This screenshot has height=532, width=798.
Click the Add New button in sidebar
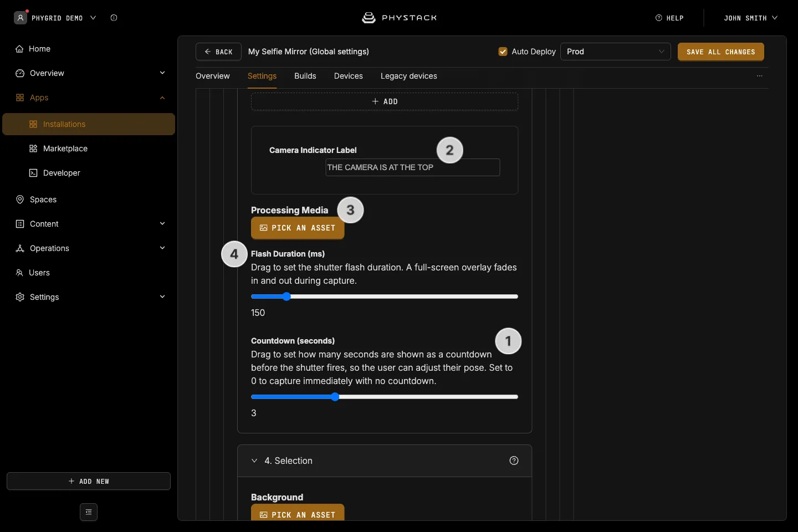pyautogui.click(x=89, y=481)
